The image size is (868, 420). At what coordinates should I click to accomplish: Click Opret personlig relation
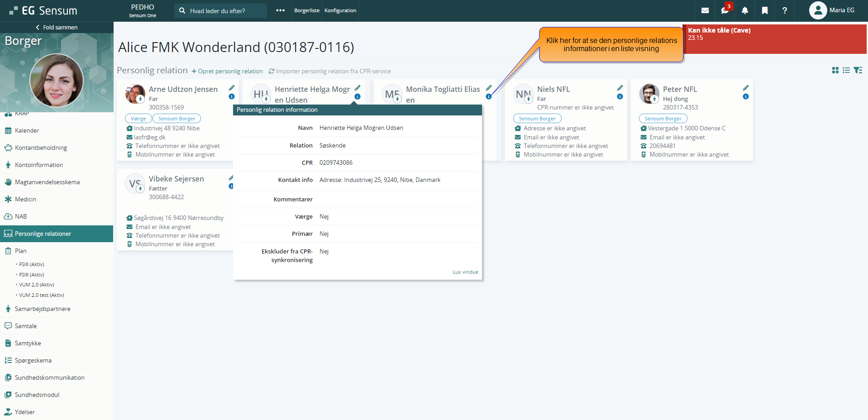[227, 71]
